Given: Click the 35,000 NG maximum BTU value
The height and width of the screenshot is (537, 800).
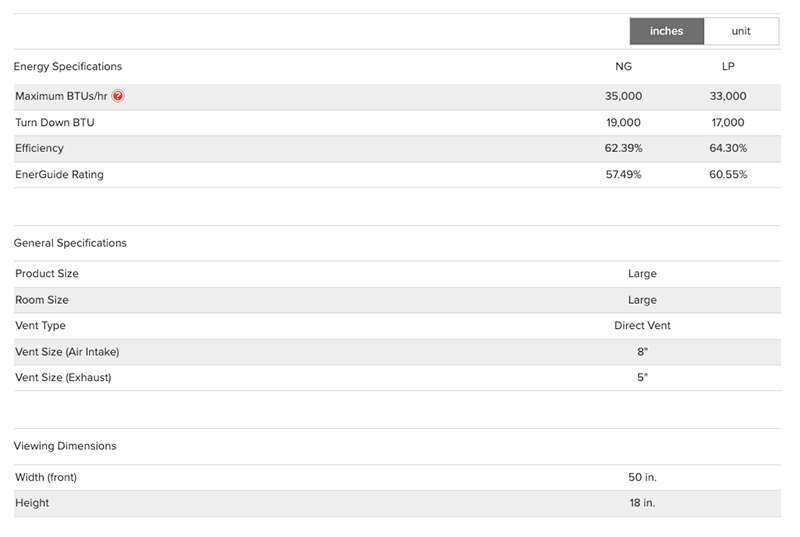Looking at the screenshot, I should pos(623,96).
